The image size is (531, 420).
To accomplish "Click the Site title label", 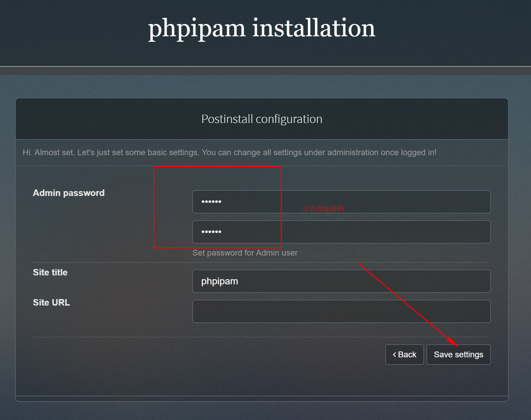I will coord(50,272).
